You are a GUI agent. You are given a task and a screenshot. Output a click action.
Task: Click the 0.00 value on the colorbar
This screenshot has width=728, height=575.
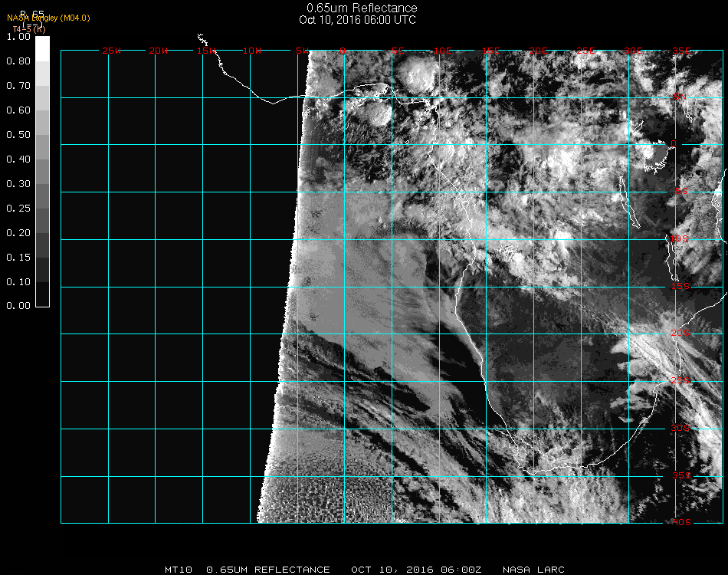click(x=18, y=306)
